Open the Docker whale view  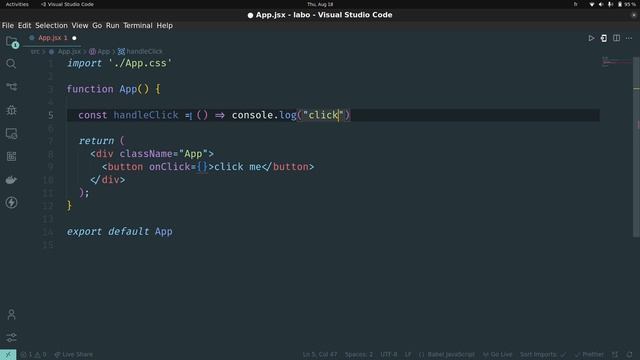point(11,180)
